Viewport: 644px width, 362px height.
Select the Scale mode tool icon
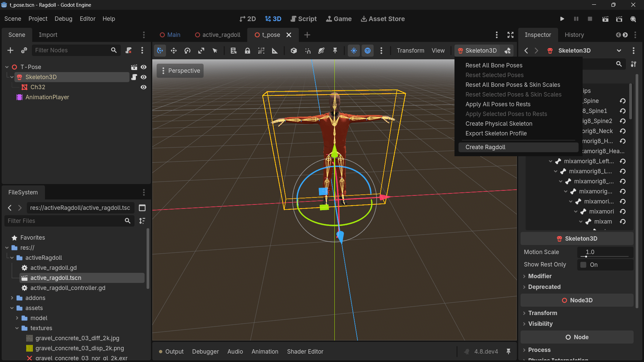(201, 51)
